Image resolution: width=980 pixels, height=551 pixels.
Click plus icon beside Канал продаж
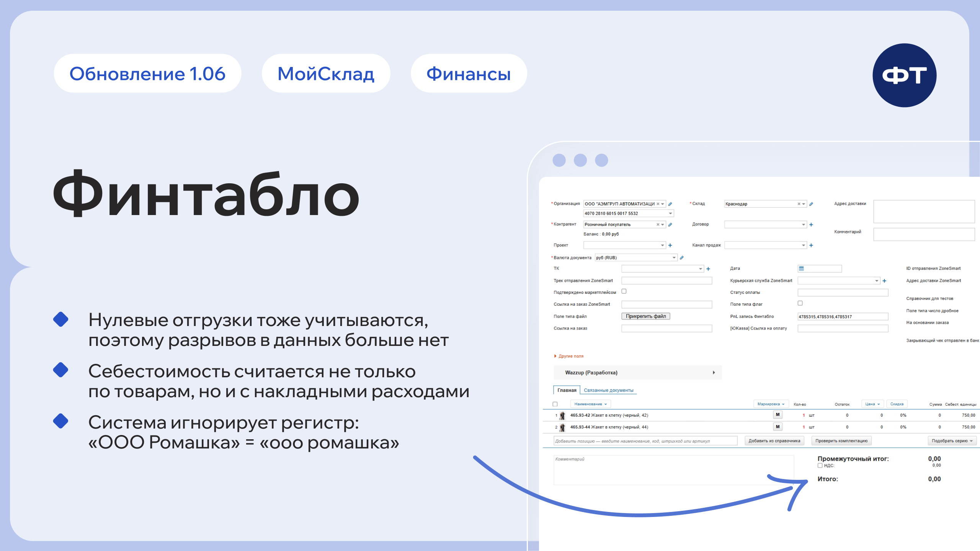click(x=811, y=245)
